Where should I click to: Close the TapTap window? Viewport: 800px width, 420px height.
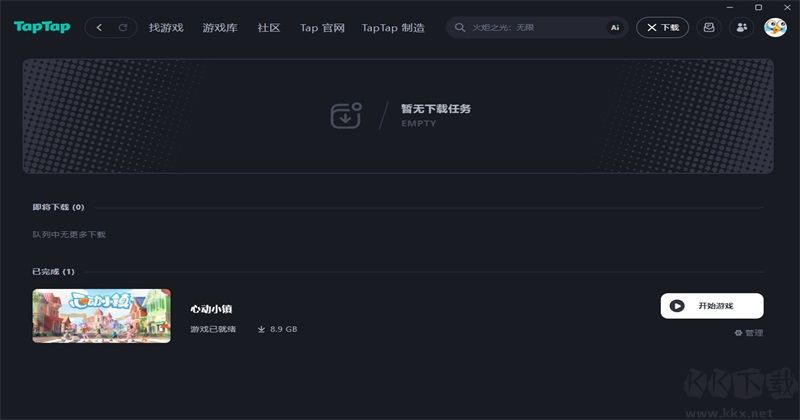(787, 7)
